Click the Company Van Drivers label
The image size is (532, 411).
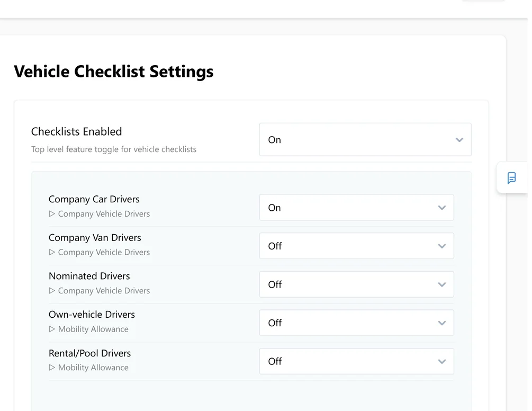click(x=95, y=238)
